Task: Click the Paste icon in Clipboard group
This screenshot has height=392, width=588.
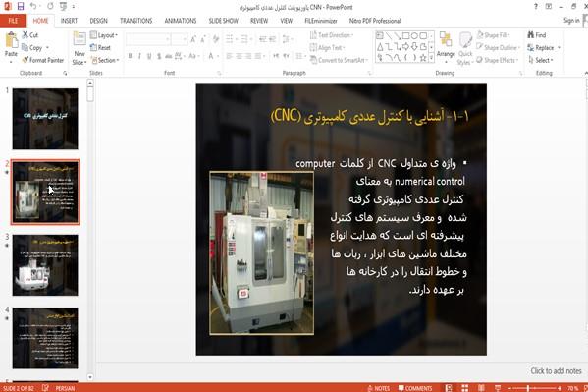Action: pos(11,40)
